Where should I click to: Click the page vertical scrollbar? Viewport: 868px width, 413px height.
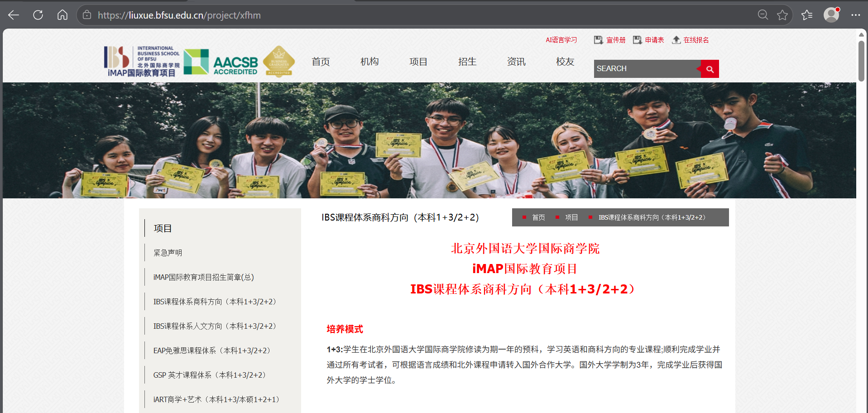(861, 61)
